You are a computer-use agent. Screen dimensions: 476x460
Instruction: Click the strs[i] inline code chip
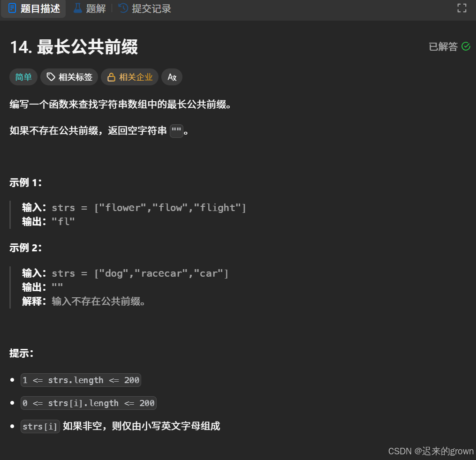[40, 426]
